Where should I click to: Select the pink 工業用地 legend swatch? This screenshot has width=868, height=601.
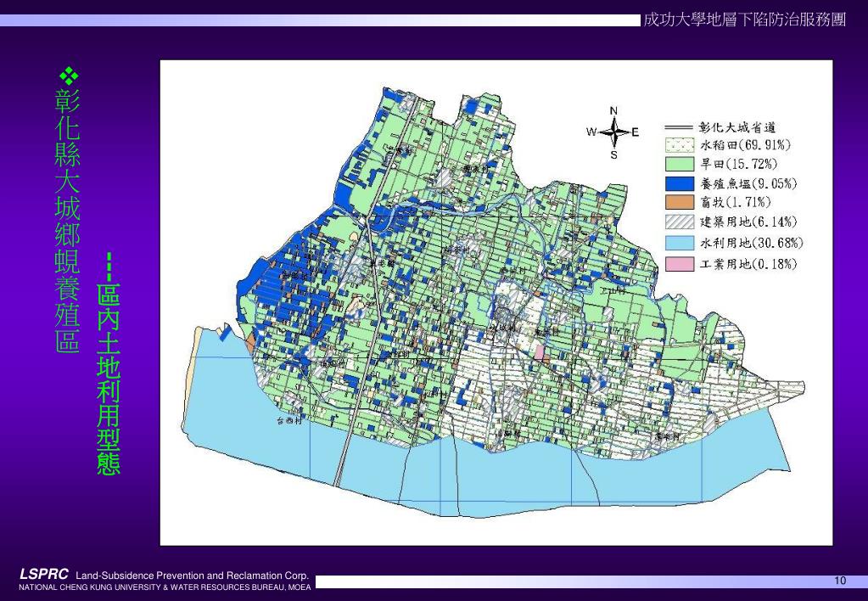click(x=679, y=264)
